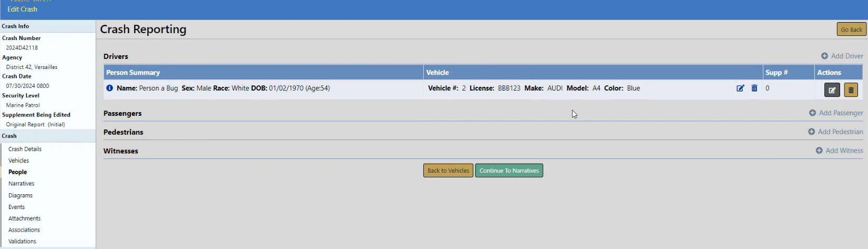Go to Narratives in sidebar
The height and width of the screenshot is (249, 868).
click(21, 184)
